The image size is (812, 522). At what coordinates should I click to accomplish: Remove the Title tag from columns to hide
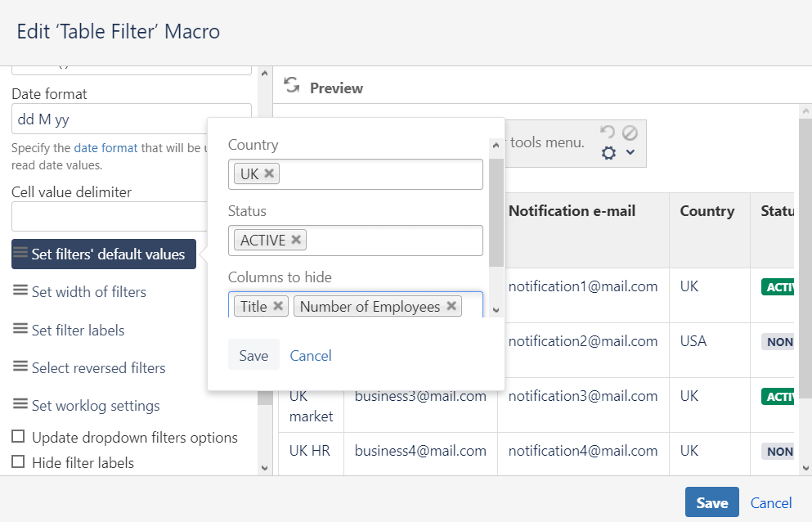point(278,306)
